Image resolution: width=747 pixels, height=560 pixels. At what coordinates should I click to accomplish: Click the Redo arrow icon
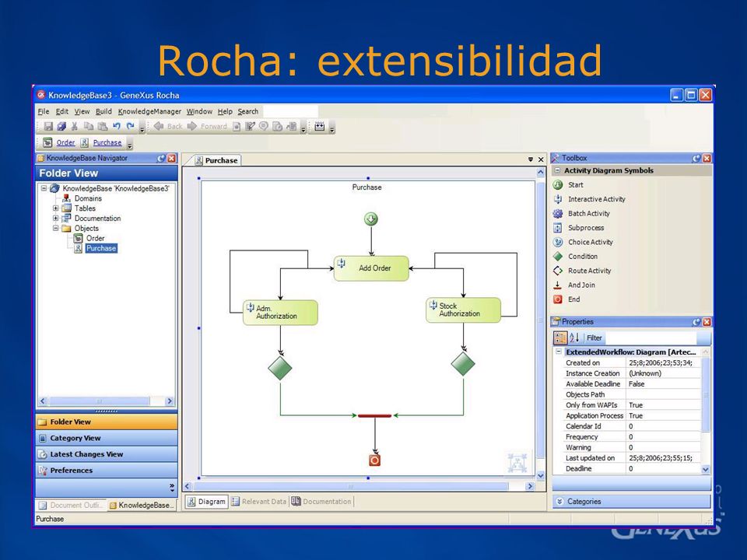pyautogui.click(x=130, y=126)
